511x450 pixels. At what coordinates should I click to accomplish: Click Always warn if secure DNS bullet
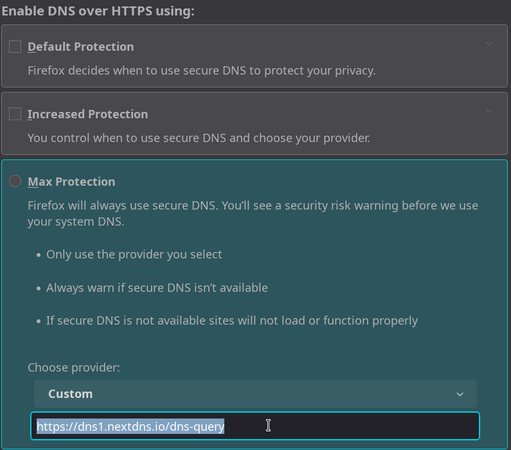pyautogui.click(x=157, y=288)
